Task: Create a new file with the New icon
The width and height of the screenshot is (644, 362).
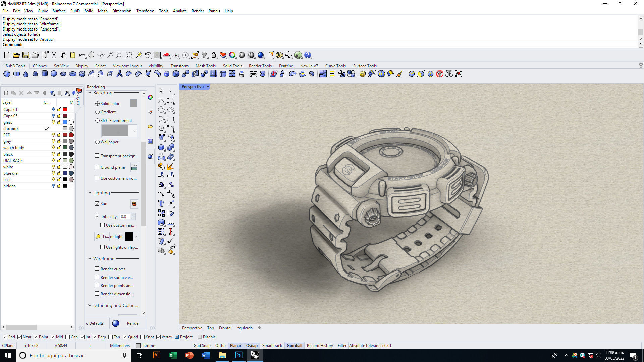Action: click(7, 55)
